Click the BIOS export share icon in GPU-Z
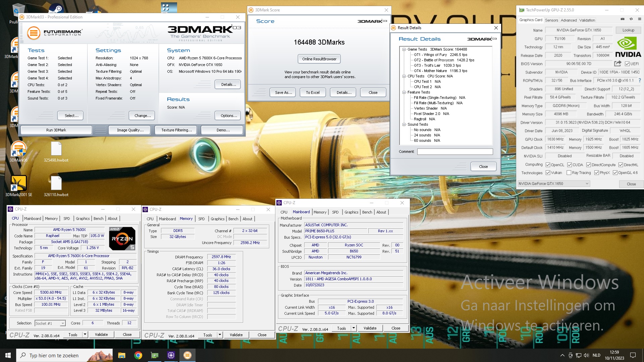 coord(618,63)
